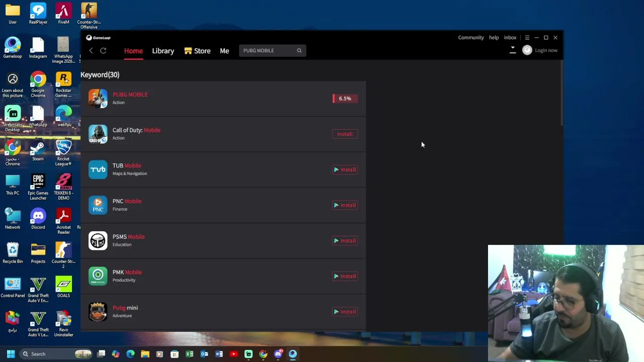The height and width of the screenshot is (362, 644).
Task: Select the Rocket League desktop icon
Action: click(63, 153)
